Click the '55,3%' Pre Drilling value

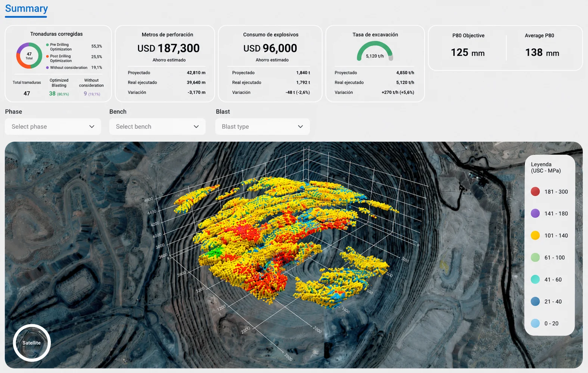(97, 46)
